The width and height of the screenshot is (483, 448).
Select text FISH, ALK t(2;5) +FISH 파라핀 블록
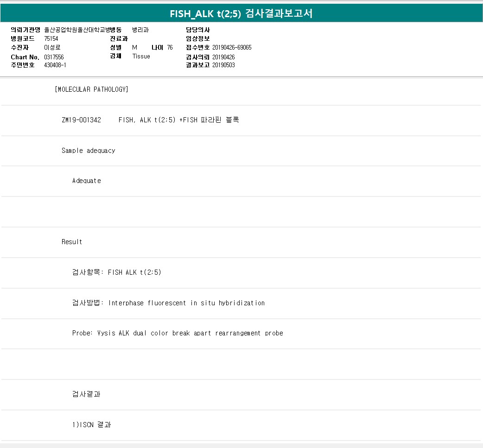coord(179,120)
